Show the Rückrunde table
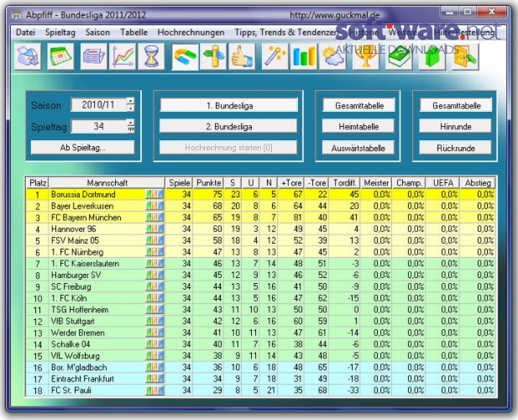Screen dimensions: 518x420 coord(456,148)
